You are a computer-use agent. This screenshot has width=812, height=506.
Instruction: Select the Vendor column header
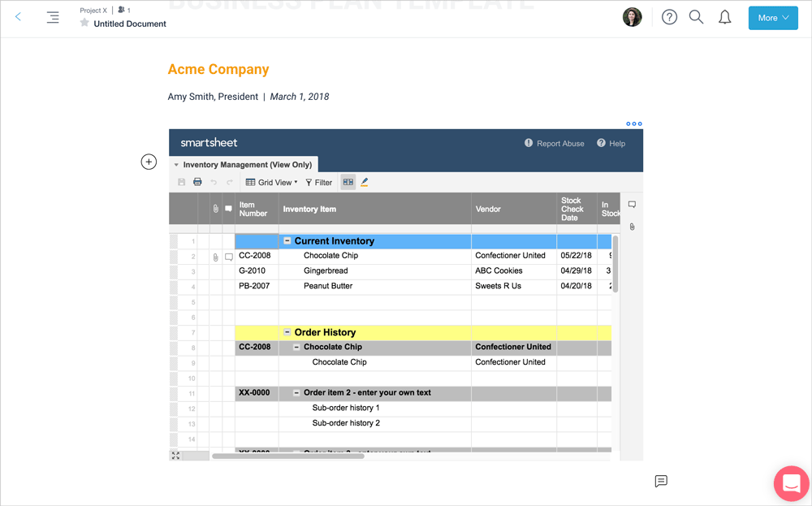pos(514,209)
